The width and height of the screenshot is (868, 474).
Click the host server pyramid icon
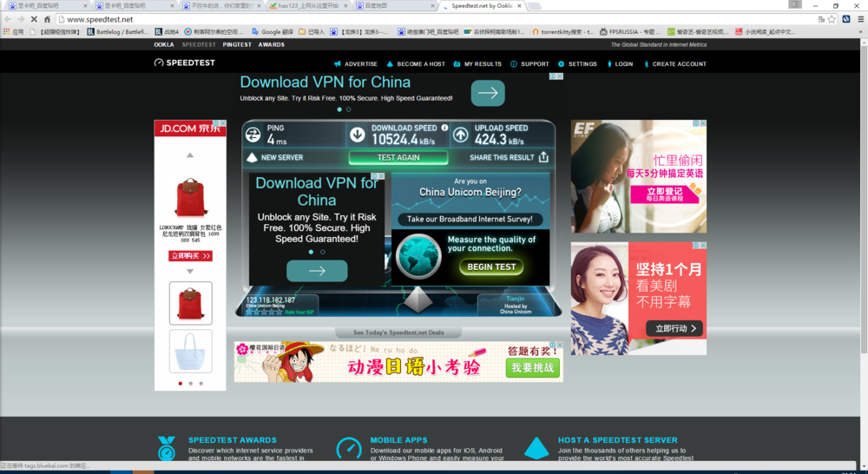point(536,448)
